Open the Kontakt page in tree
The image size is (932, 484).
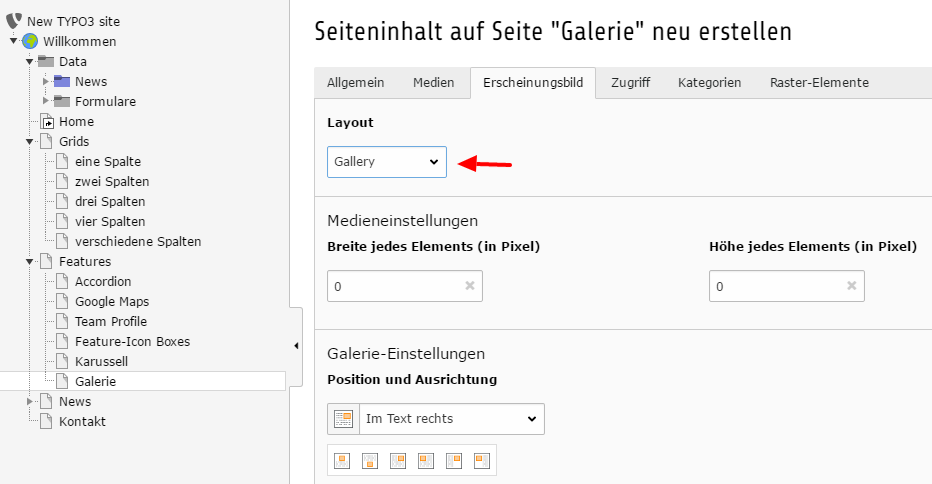pos(82,422)
